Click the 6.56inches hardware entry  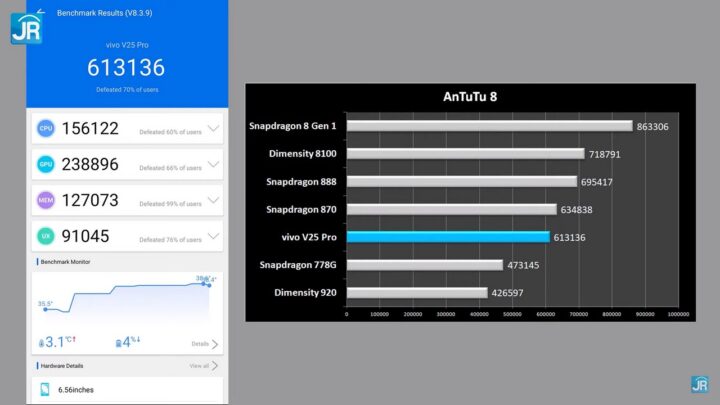76,390
